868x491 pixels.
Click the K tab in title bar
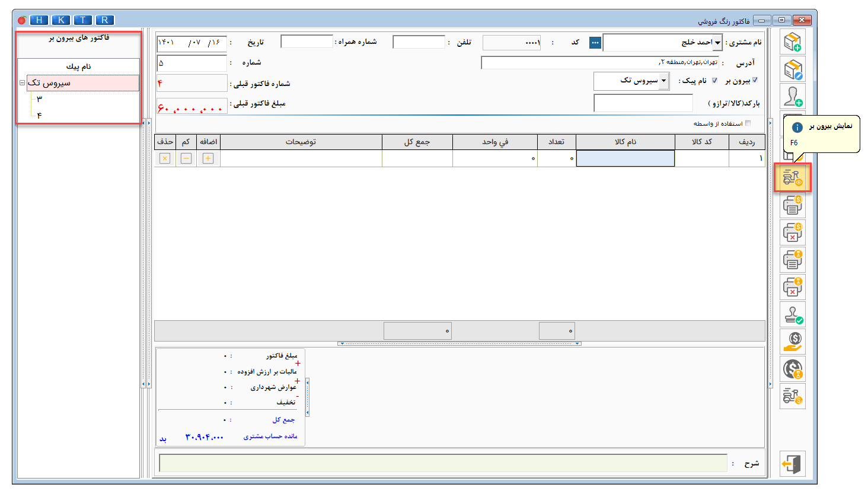61,20
